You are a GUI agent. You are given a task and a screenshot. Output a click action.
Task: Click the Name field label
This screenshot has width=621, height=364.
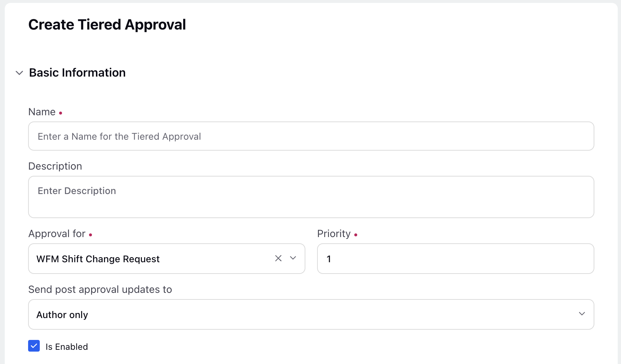point(42,112)
